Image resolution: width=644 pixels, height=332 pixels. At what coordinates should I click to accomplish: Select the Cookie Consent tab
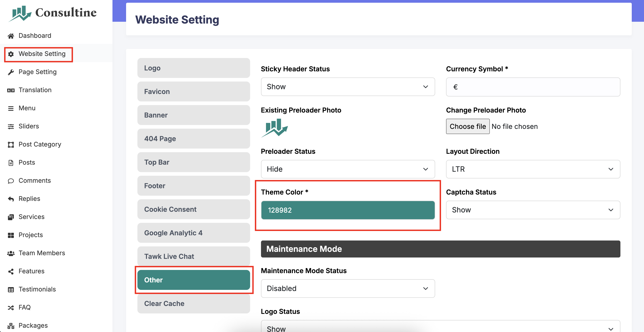(193, 209)
